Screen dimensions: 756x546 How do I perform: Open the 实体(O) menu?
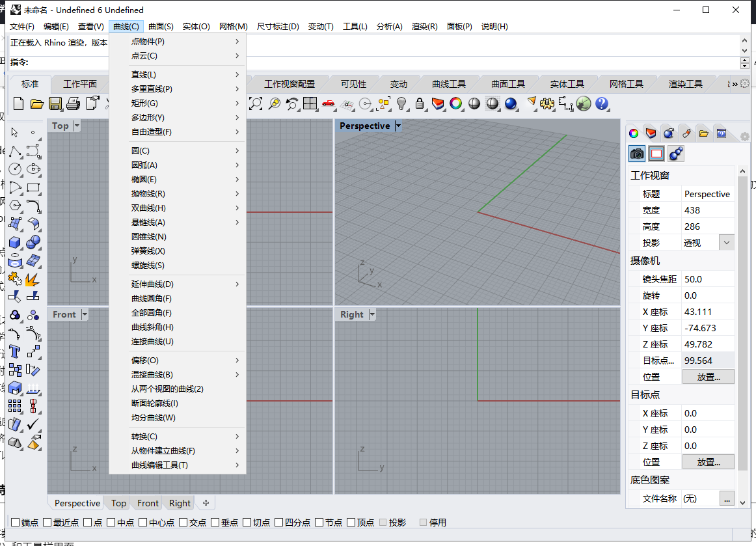point(196,27)
